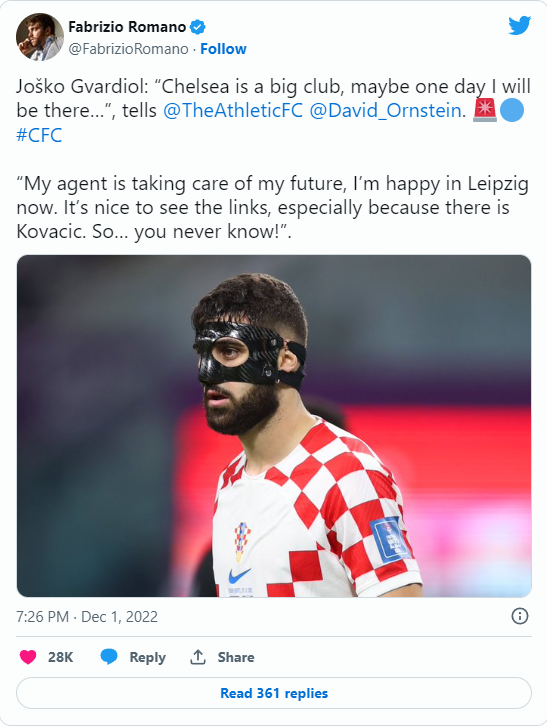
Task: Click the share upload arrow icon
Action: click(198, 657)
